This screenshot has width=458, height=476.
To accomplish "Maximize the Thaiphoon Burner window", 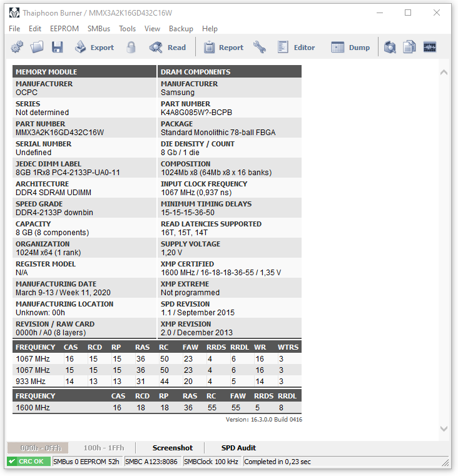I will [x=408, y=13].
